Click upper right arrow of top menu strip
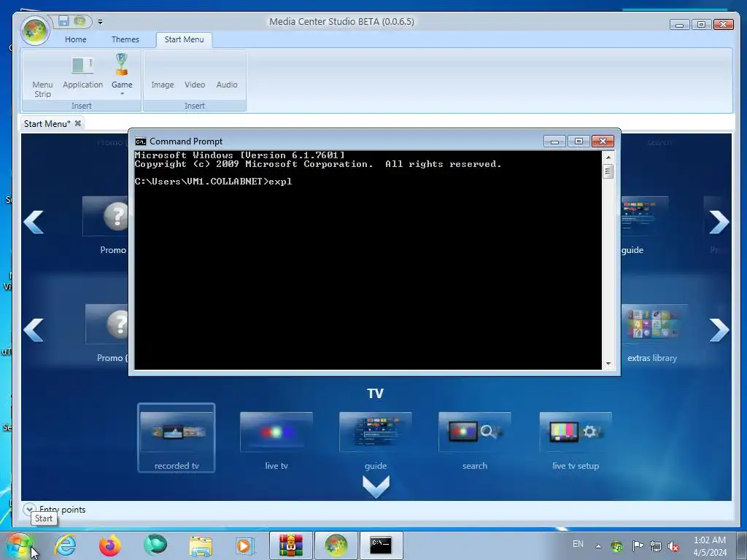Image resolution: width=747 pixels, height=560 pixels. point(719,222)
